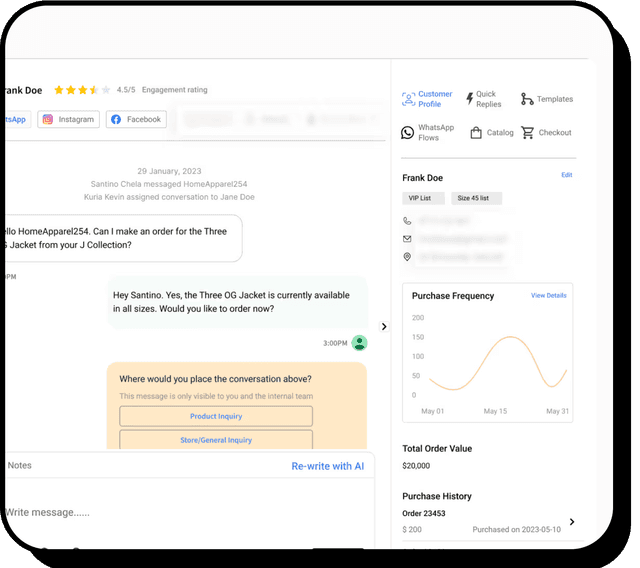Image resolution: width=640 pixels, height=568 pixels.
Task: Open Quick Replies lightning icon
Action: tap(471, 99)
